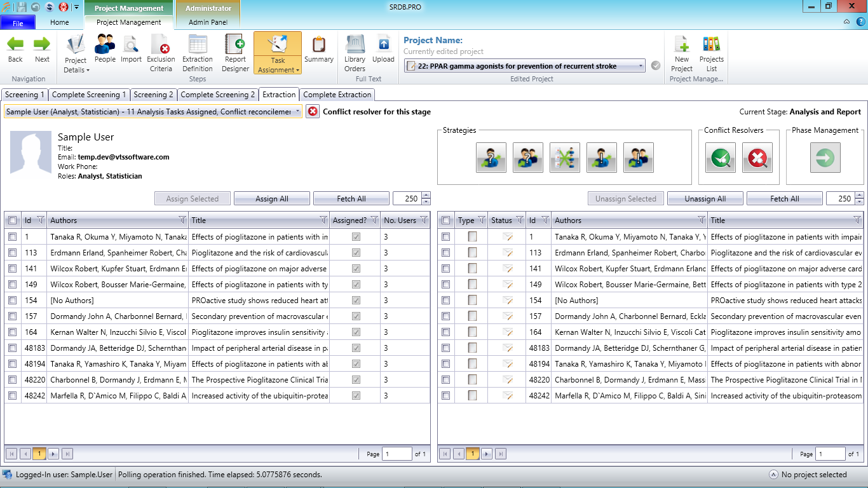The width and height of the screenshot is (868, 488).
Task: Click the right table Page number field
Action: pos(831,454)
